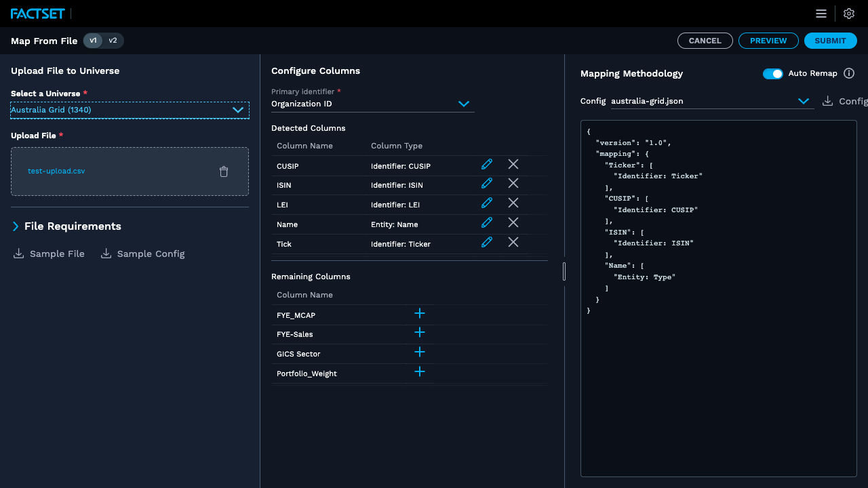Select the 'Portfolio_Weight' remaining column name
The width and height of the screenshot is (868, 488).
coord(307,373)
